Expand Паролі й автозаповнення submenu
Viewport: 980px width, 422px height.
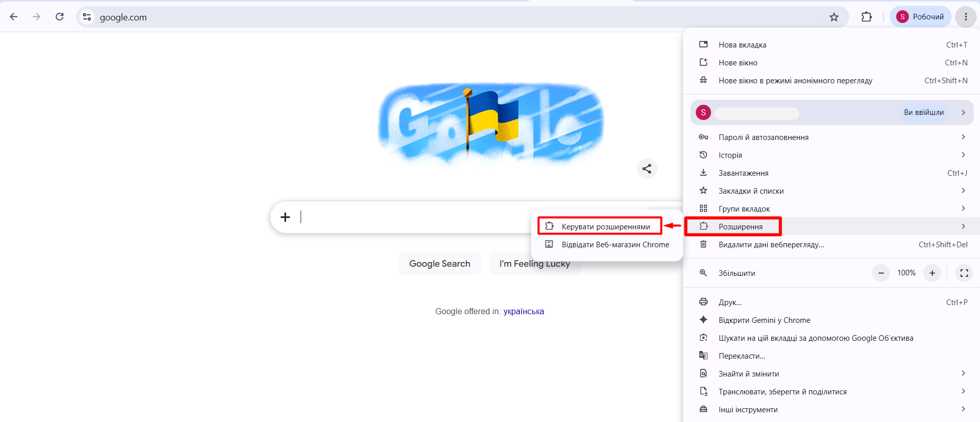pyautogui.click(x=832, y=137)
